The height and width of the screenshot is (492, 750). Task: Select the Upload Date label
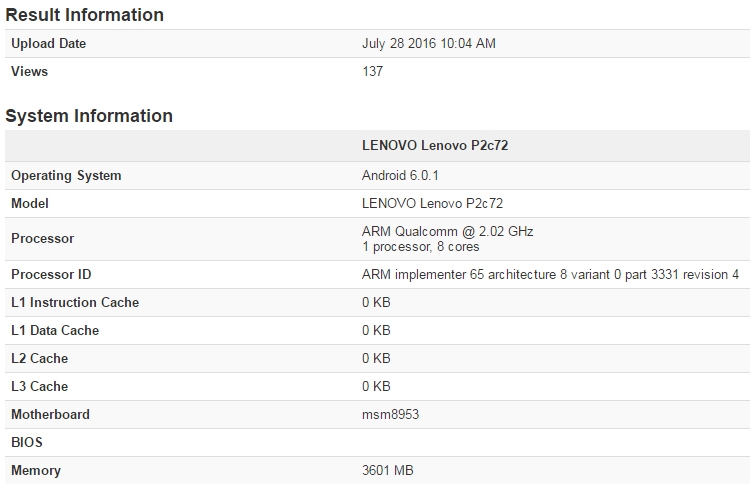(x=49, y=44)
